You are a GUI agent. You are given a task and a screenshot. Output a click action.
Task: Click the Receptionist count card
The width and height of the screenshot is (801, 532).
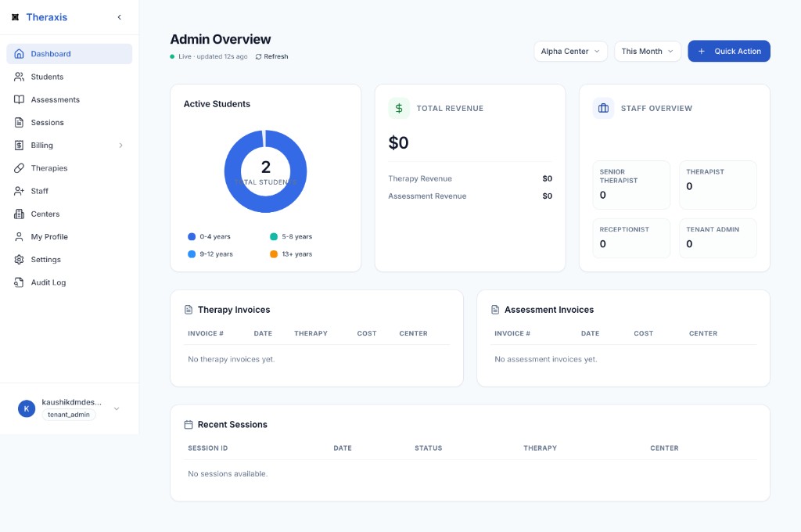pyautogui.click(x=631, y=238)
